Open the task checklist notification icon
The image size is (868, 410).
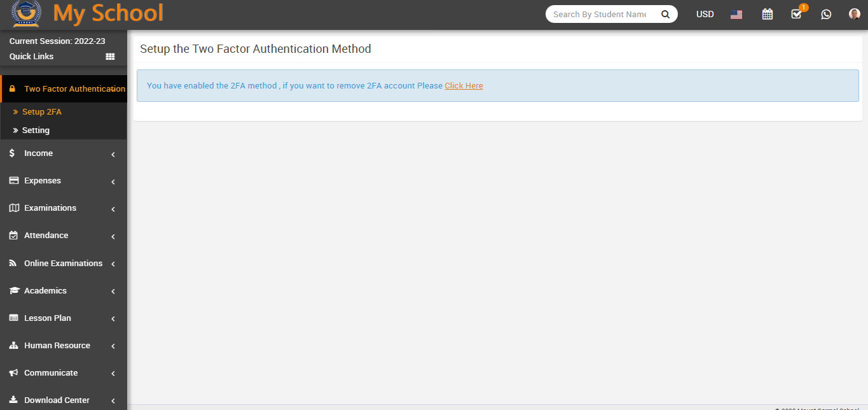click(x=796, y=14)
